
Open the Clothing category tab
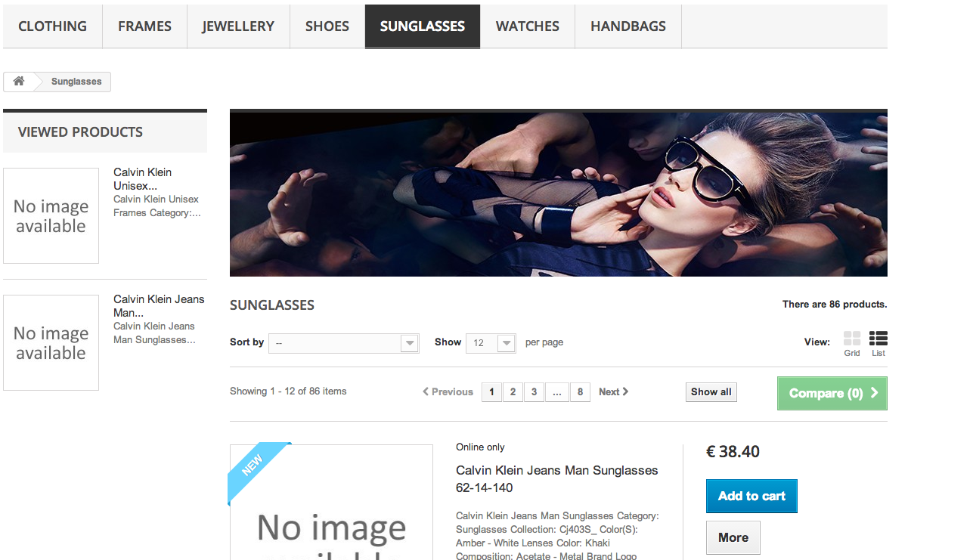53,26
